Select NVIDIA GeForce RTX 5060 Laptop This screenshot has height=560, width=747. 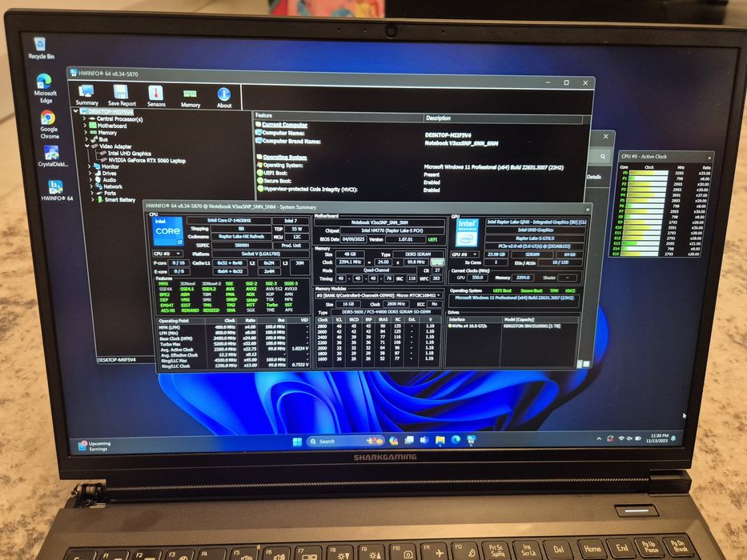(x=147, y=161)
